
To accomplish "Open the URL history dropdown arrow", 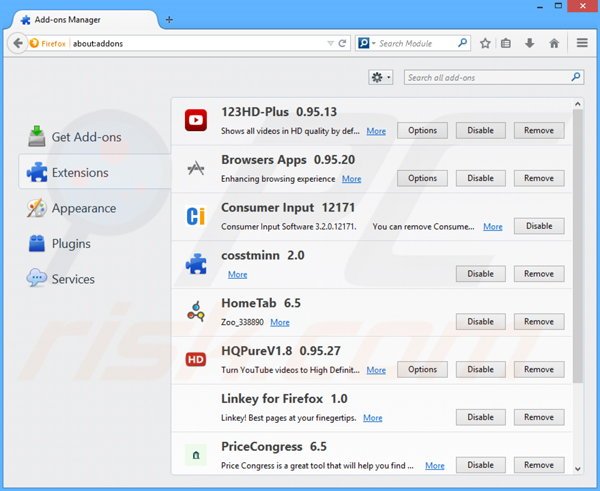I will tap(330, 43).
